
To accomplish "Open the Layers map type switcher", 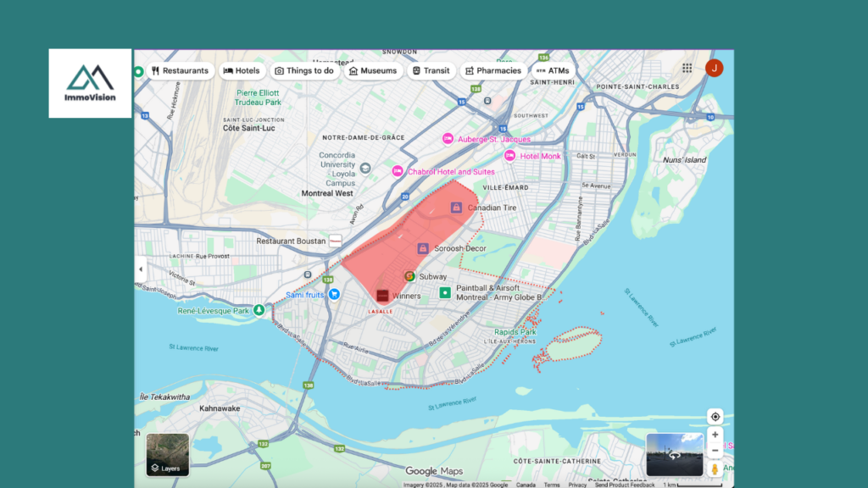I will coord(167,455).
